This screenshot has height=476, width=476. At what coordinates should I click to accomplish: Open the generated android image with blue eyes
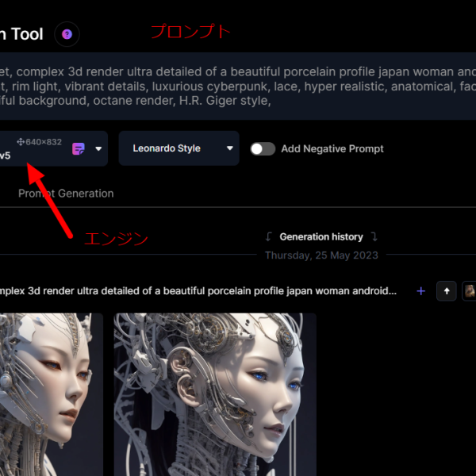tap(215, 394)
